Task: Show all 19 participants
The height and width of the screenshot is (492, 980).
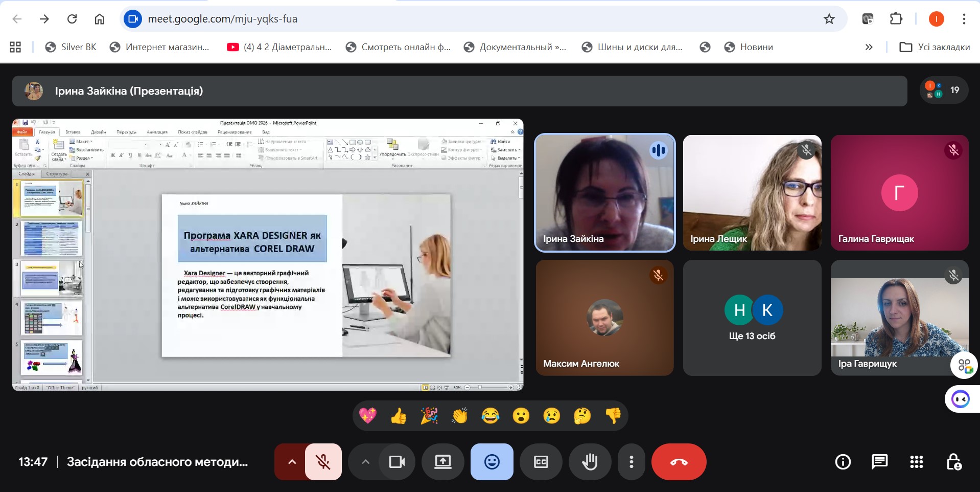Action: pos(944,90)
